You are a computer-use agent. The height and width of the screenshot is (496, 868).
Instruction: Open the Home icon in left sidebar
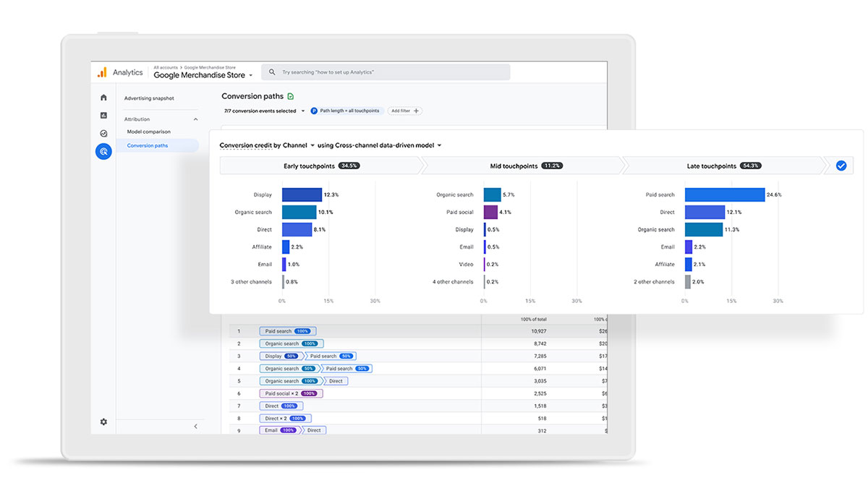tap(103, 98)
